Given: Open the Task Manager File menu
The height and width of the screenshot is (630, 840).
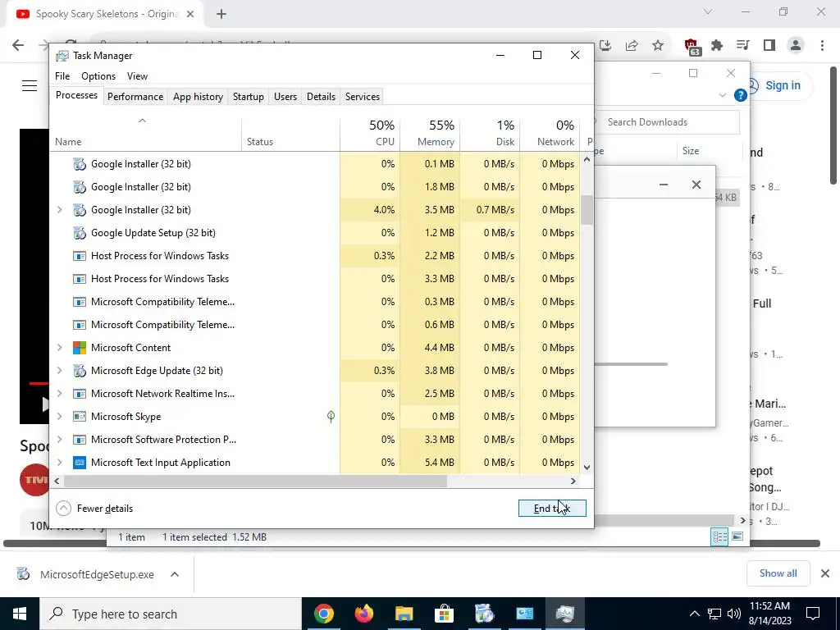Looking at the screenshot, I should tap(62, 76).
